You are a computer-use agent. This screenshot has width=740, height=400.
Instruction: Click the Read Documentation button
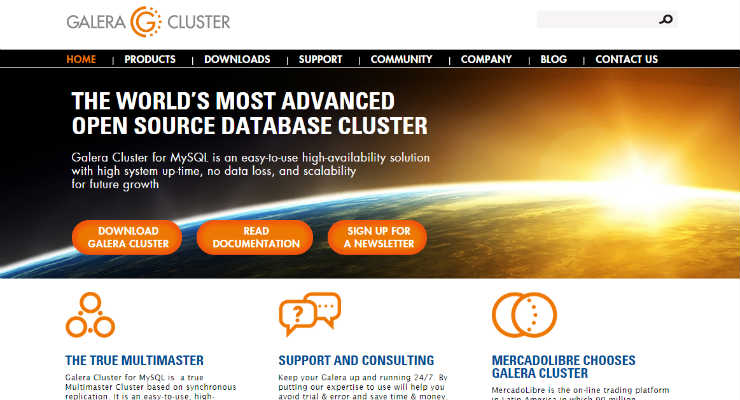tap(255, 237)
